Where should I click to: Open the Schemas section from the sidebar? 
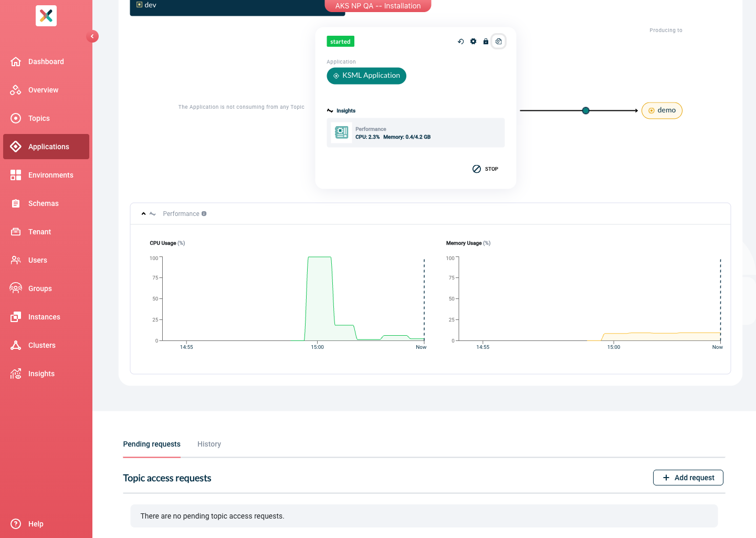pyautogui.click(x=43, y=203)
